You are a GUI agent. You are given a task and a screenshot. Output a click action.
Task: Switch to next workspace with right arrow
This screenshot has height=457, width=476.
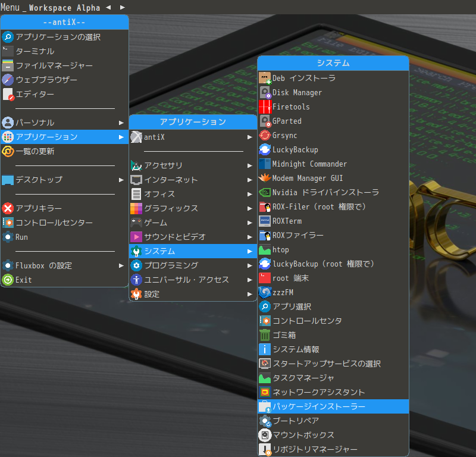point(123,7)
